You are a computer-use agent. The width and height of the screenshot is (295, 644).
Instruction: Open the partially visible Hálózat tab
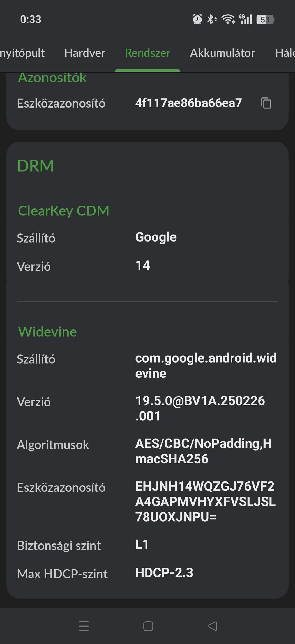285,53
